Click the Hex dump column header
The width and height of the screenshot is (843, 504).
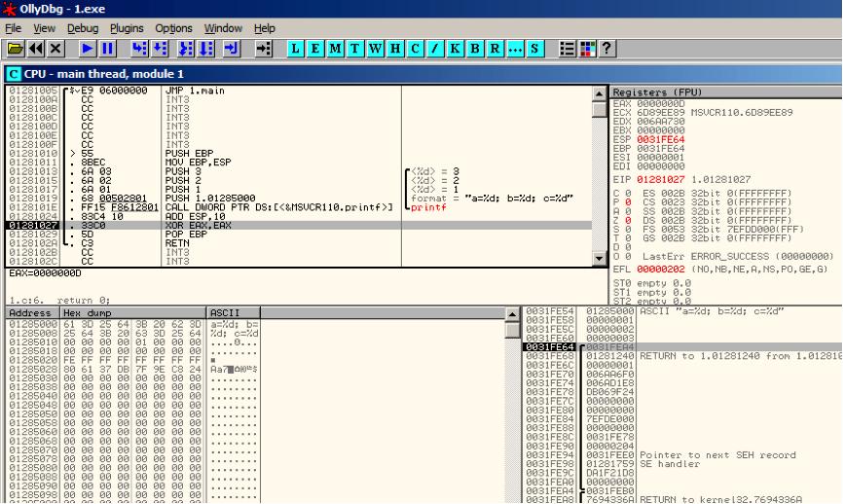pos(132,312)
